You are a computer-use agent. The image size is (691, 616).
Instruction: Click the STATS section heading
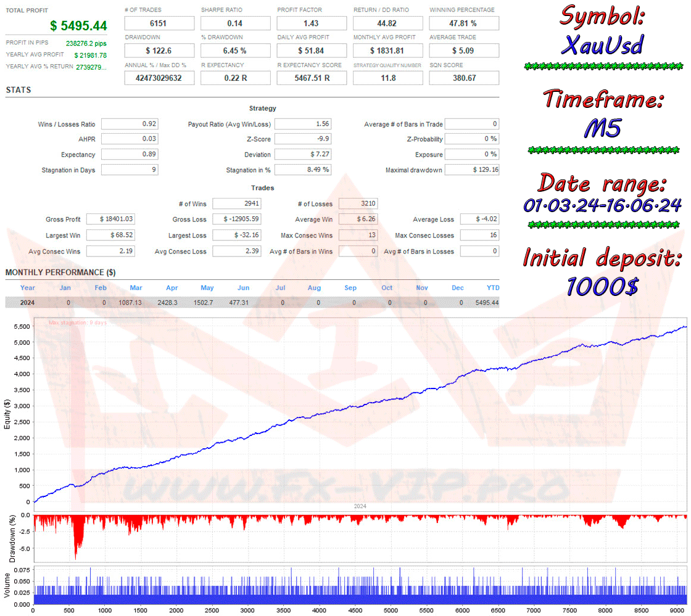coord(19,90)
